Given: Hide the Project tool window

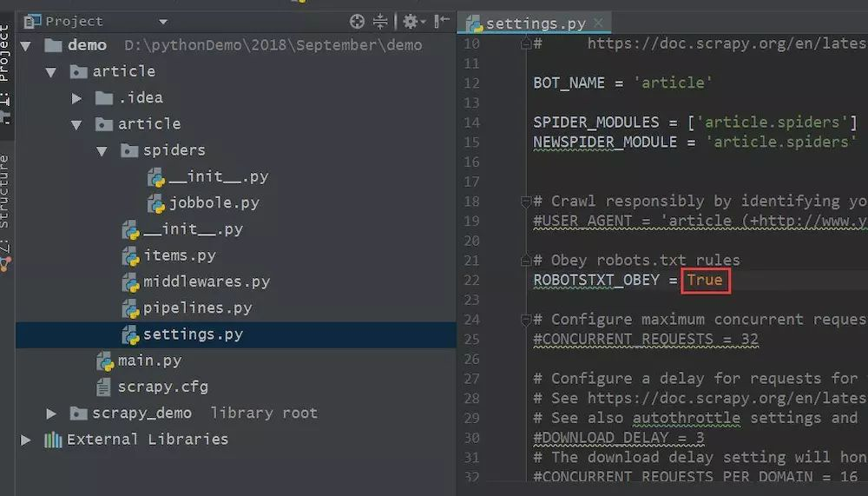Looking at the screenshot, I should coord(441,22).
